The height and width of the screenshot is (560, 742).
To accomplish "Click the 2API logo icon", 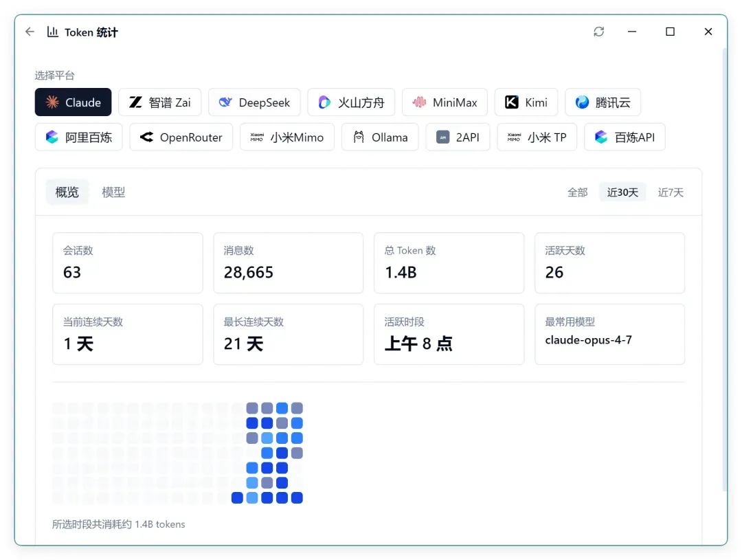I will (443, 137).
